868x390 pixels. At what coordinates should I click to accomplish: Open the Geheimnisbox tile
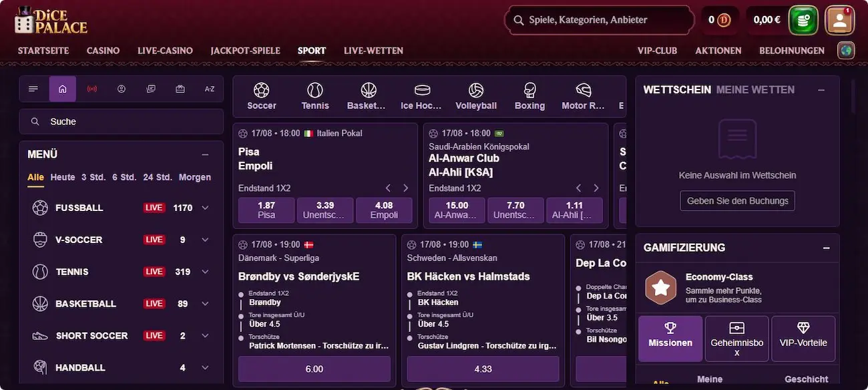click(x=736, y=339)
